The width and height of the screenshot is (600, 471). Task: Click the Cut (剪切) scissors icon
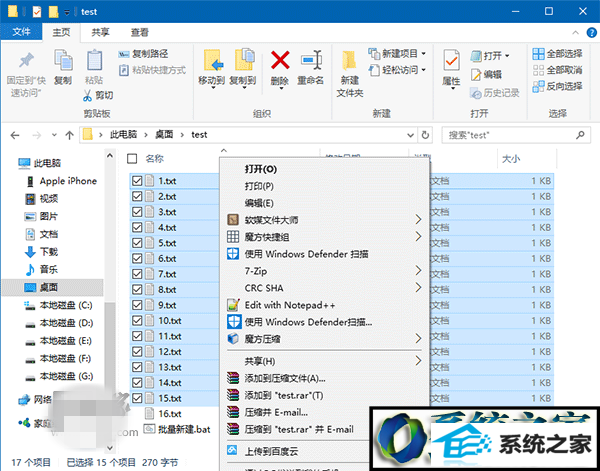87,95
